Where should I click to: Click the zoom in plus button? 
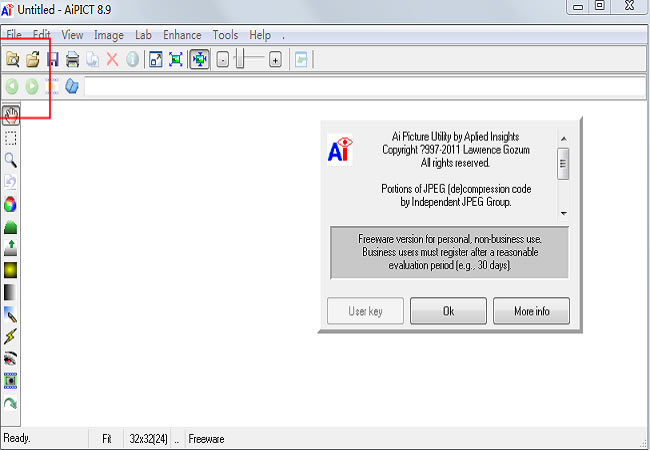(275, 60)
